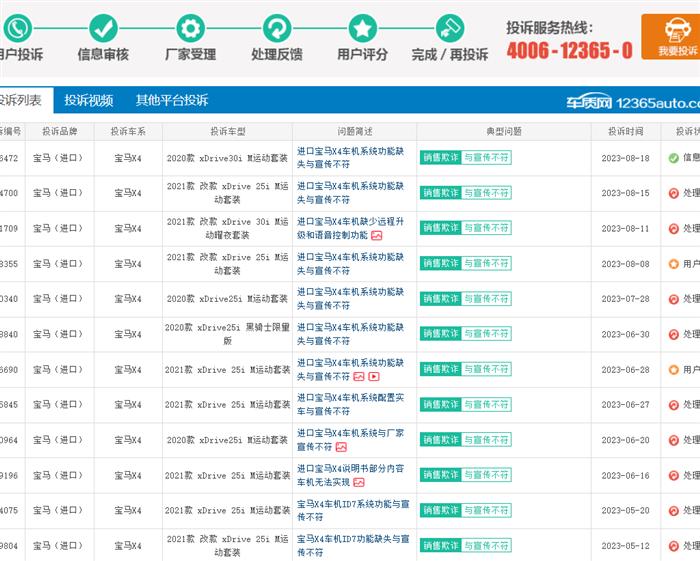The width and height of the screenshot is (700, 561).
Task: Click the phone icon above 用户投诉
Action: click(x=18, y=28)
